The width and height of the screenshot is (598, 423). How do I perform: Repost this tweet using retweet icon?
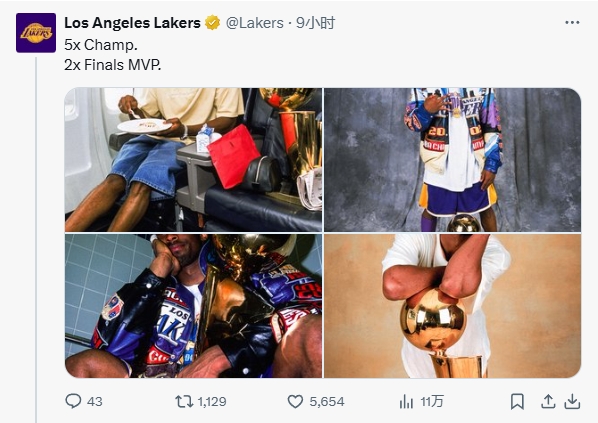point(184,401)
